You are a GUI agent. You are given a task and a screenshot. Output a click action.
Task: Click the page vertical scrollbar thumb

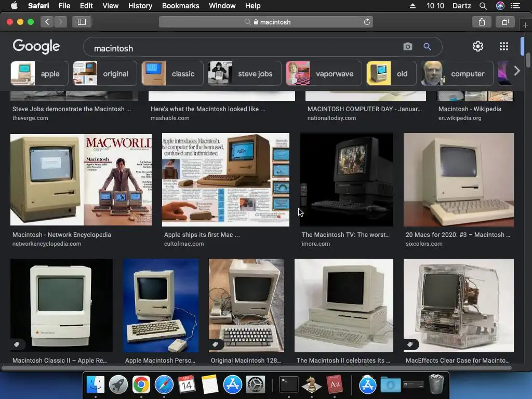528,60
